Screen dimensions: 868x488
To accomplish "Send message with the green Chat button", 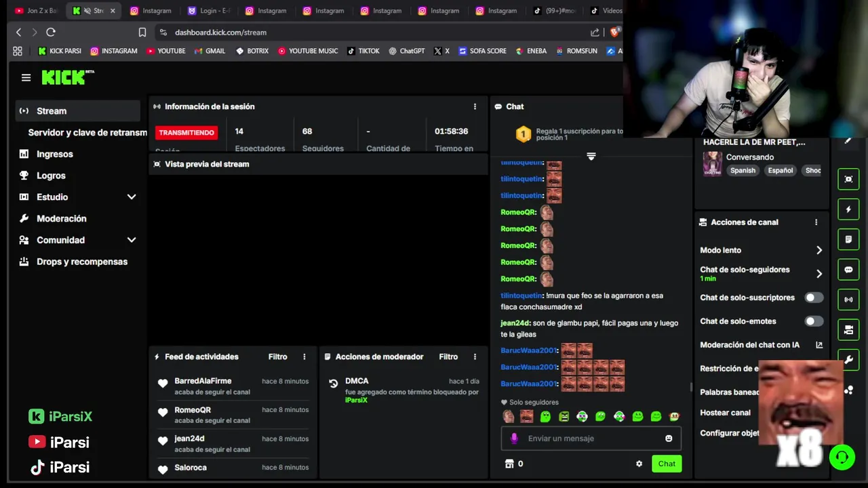I will (667, 464).
